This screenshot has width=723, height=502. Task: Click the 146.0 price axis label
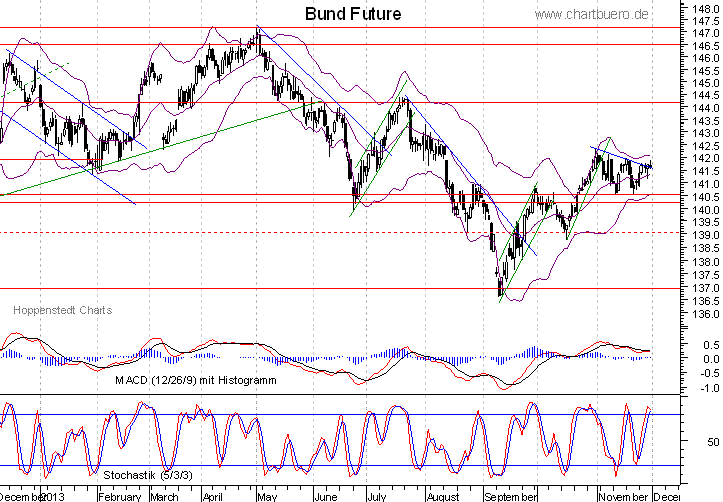click(x=705, y=58)
